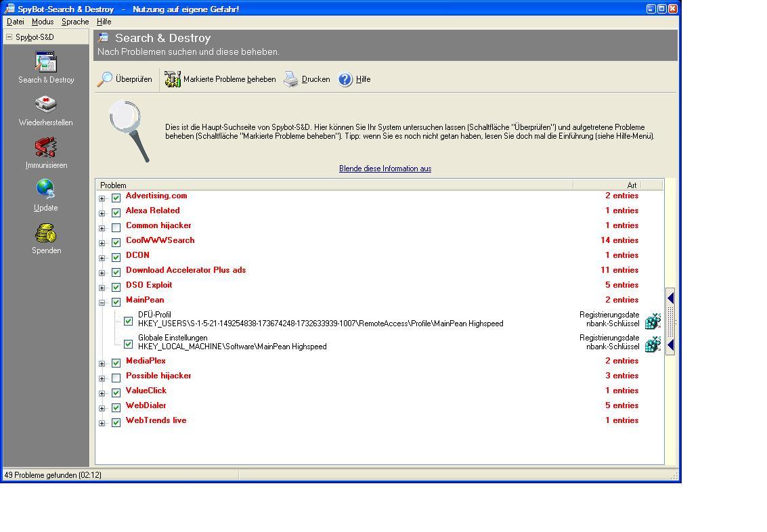Click the Problem column header
Viewport: 767px width, 532px height.
[x=334, y=185]
